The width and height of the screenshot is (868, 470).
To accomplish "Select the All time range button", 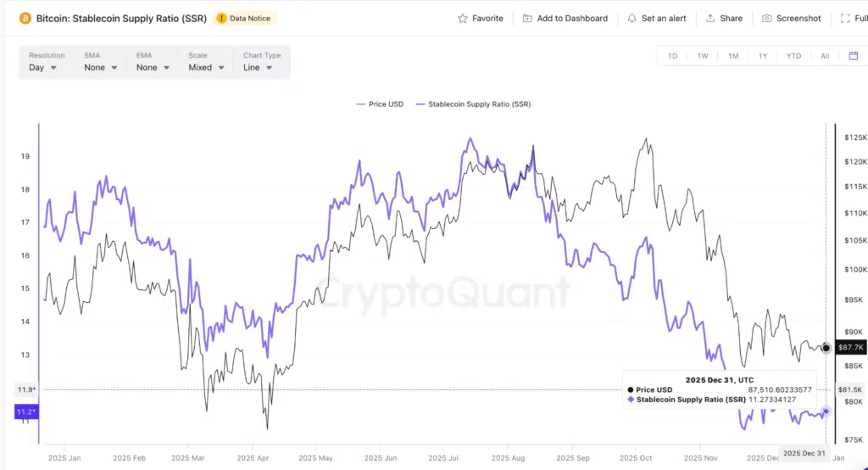I will pyautogui.click(x=825, y=56).
